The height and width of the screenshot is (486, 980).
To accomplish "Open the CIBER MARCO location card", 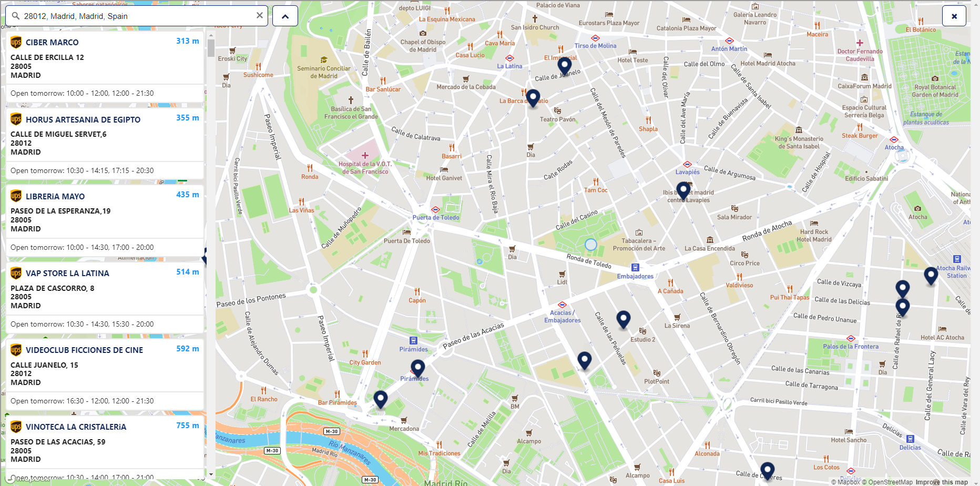I will 105,67.
